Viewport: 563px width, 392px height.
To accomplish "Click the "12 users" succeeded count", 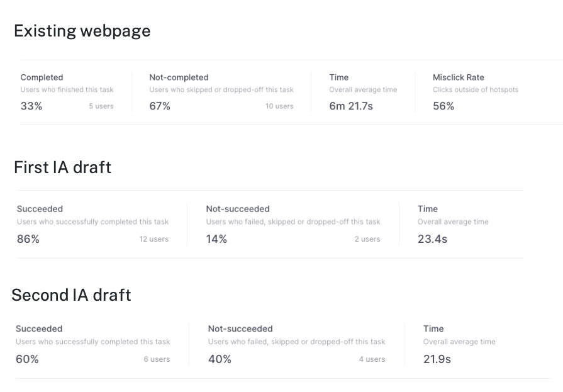I will 154,239.
